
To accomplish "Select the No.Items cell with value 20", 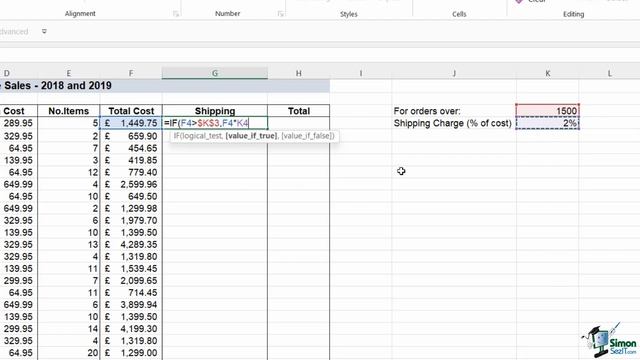I will click(69, 353).
